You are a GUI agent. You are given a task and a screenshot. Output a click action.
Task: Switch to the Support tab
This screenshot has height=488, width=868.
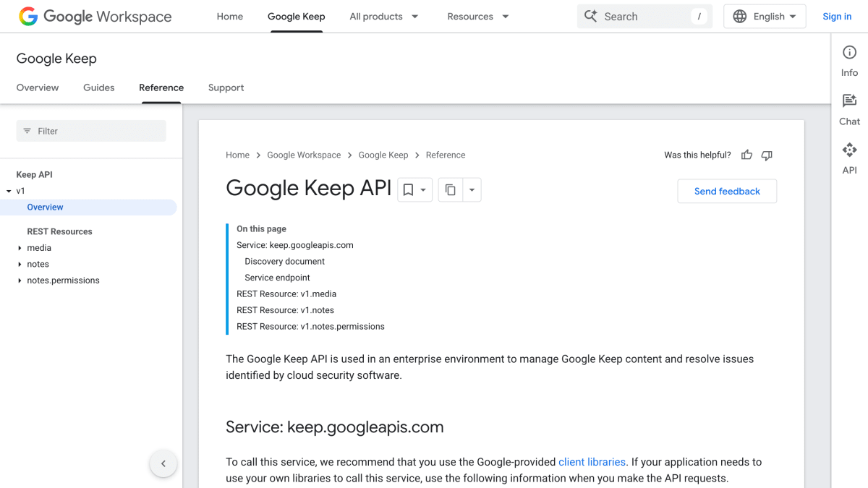[226, 87]
